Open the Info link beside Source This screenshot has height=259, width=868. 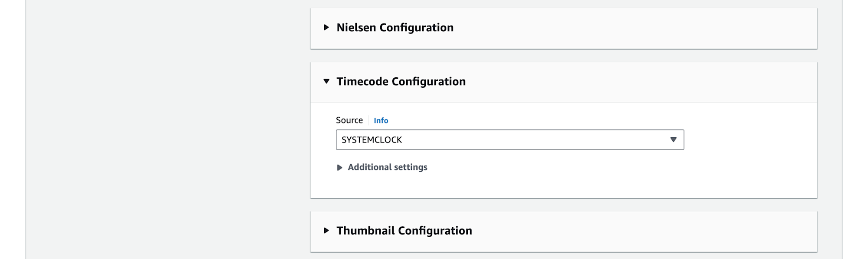tap(381, 120)
